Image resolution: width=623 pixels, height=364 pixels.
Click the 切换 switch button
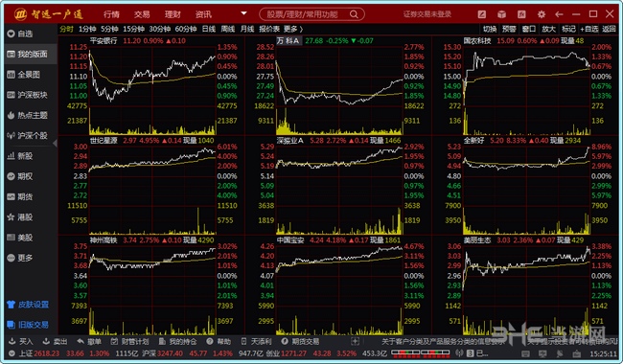coord(490,29)
